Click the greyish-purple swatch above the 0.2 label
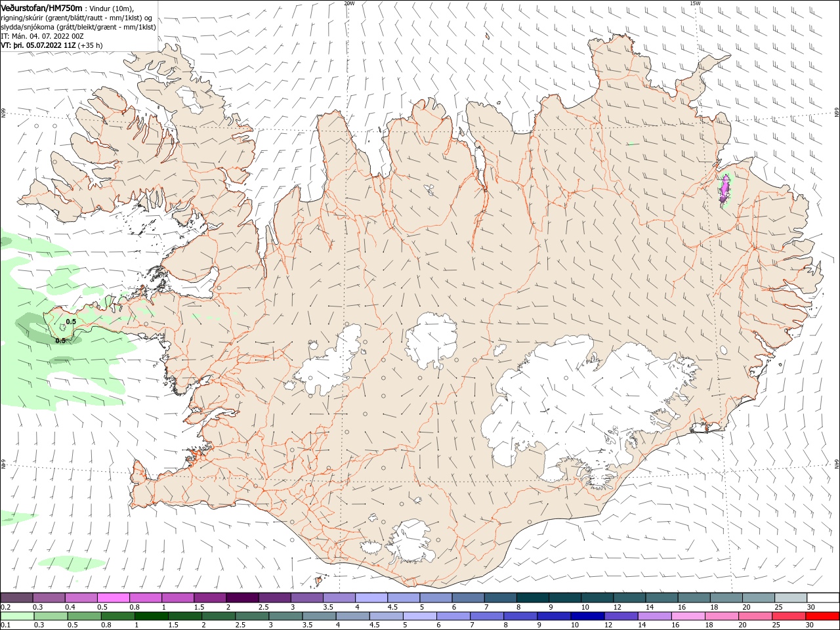The height and width of the screenshot is (630, 840). 16,598
